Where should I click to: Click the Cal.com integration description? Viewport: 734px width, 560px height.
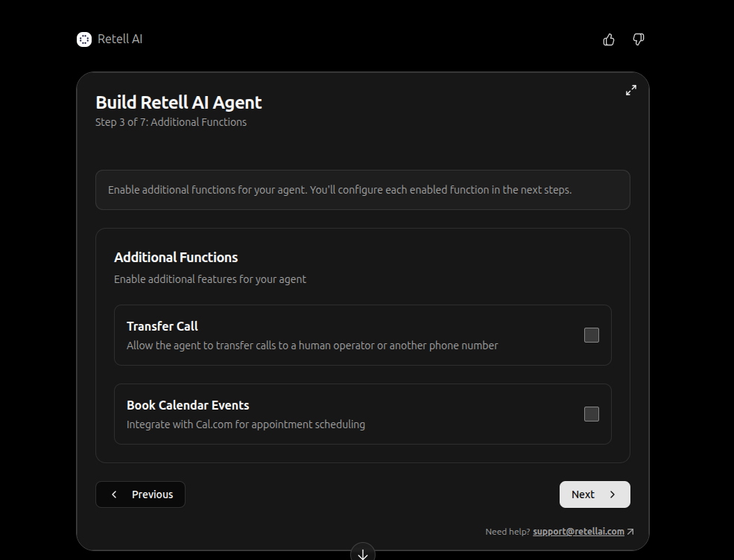pyautogui.click(x=246, y=424)
